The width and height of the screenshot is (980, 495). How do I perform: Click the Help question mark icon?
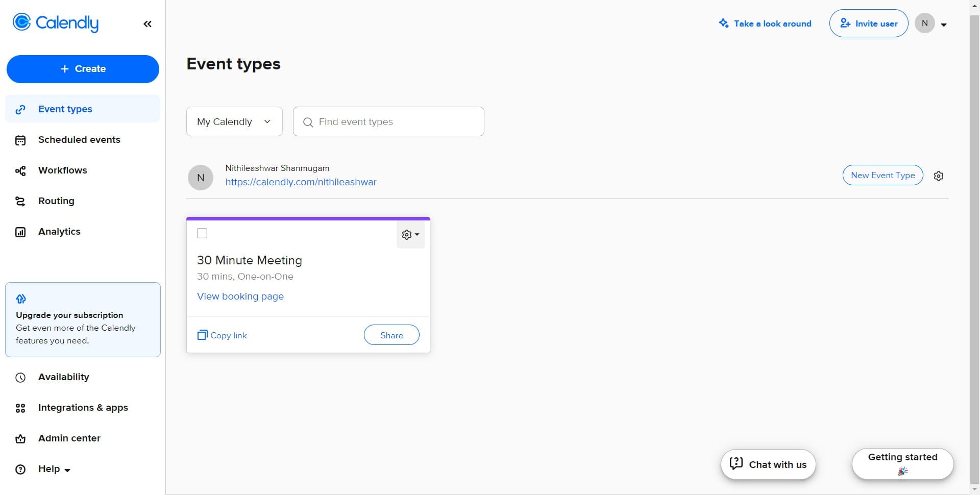(20, 469)
